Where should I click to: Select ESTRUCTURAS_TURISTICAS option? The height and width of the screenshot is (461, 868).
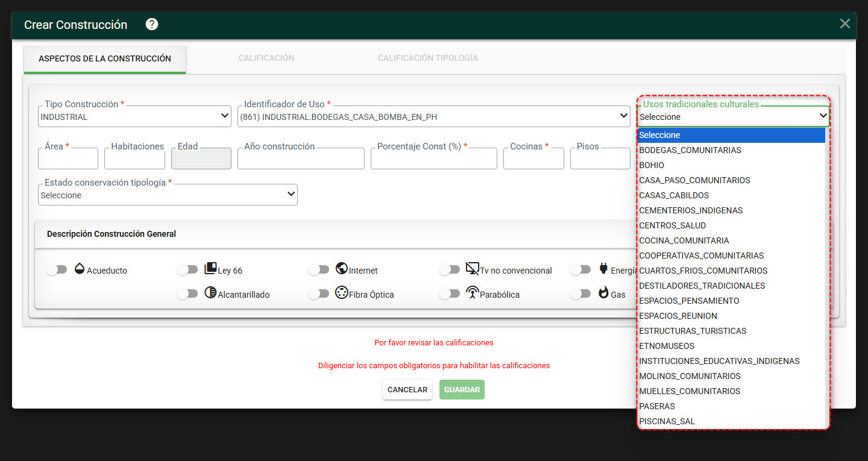(x=731, y=331)
